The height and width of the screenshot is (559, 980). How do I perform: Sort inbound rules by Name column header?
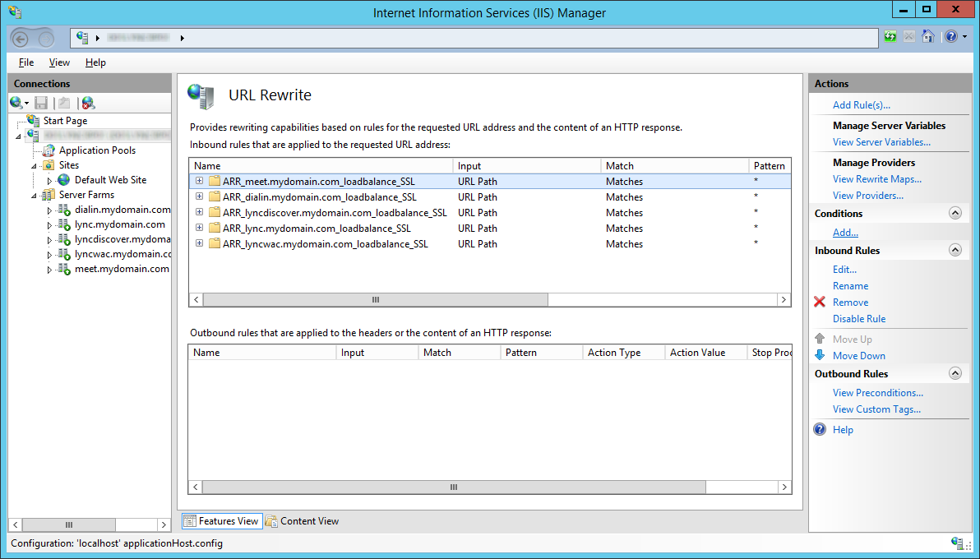tap(321, 166)
